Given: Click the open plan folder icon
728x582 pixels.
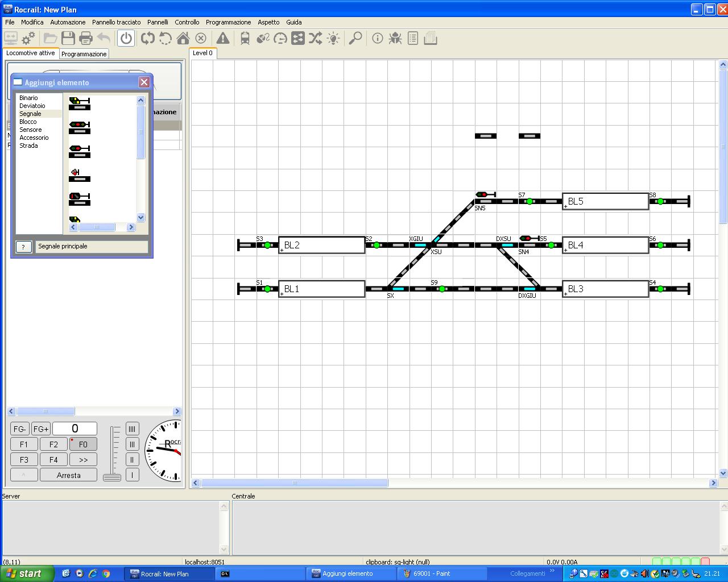Looking at the screenshot, I should tap(50, 38).
